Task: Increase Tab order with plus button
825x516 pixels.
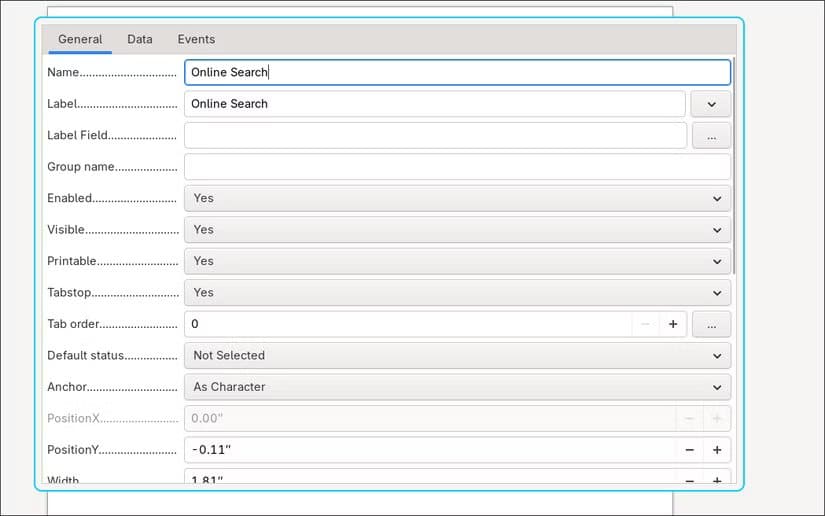Action: click(x=672, y=324)
